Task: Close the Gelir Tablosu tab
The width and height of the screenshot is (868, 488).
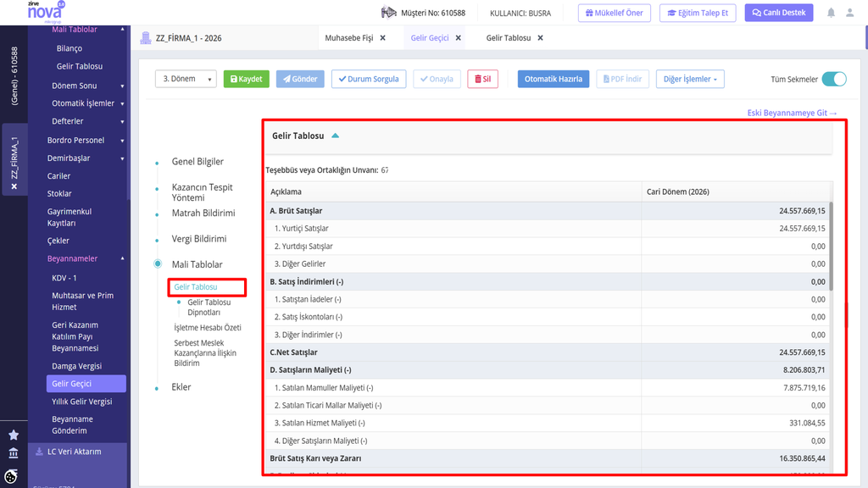Action: point(540,38)
